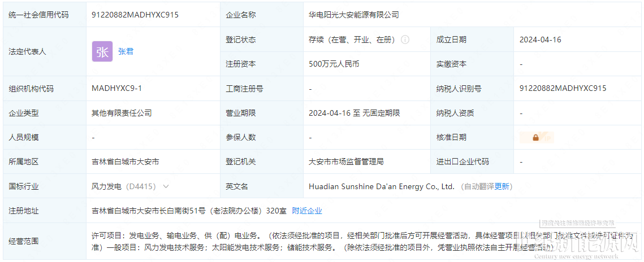Click region value 吉林省白城市大安市
This screenshot has width=644, height=262.
[126, 162]
